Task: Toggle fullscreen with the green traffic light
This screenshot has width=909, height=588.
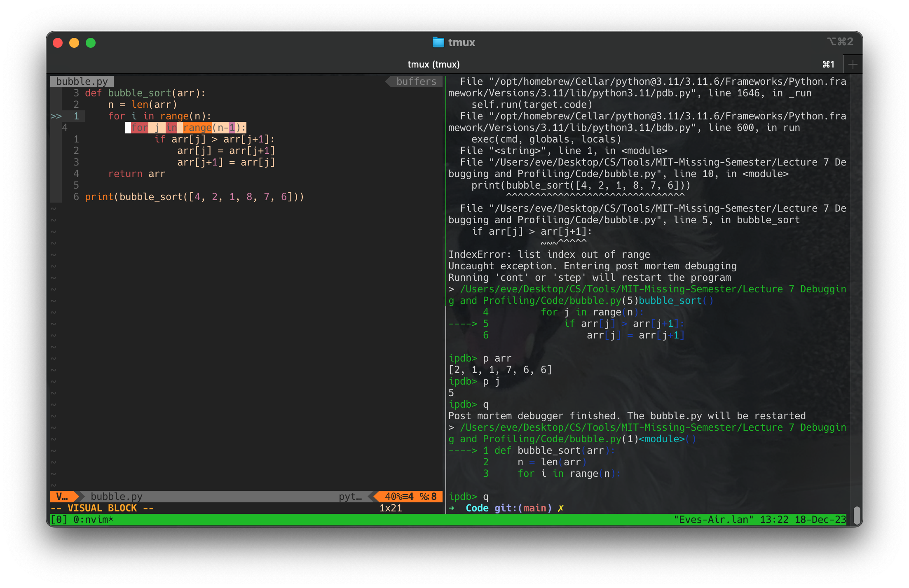Action: pyautogui.click(x=91, y=42)
